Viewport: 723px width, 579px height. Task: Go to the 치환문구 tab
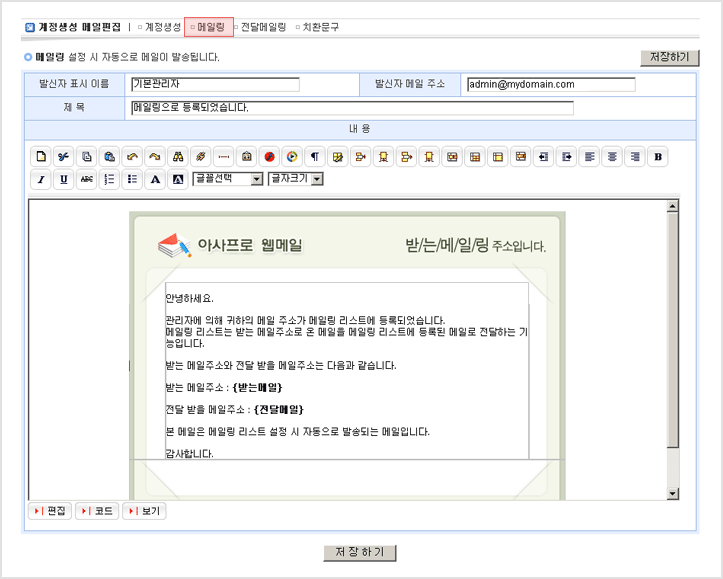[319, 28]
